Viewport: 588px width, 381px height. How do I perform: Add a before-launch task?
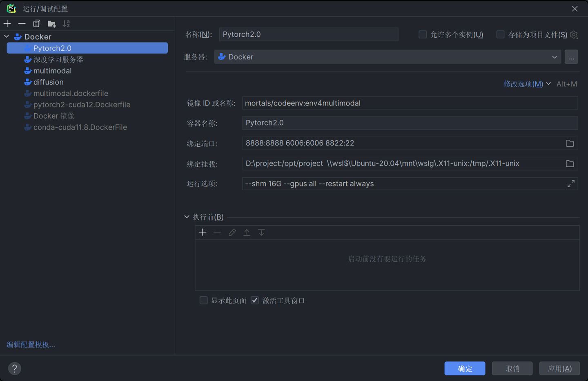tap(203, 232)
